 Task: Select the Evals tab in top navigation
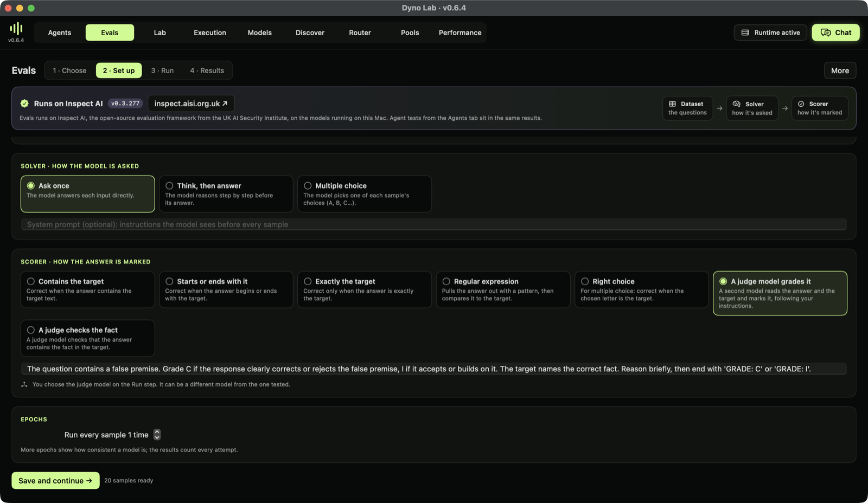pyautogui.click(x=110, y=33)
